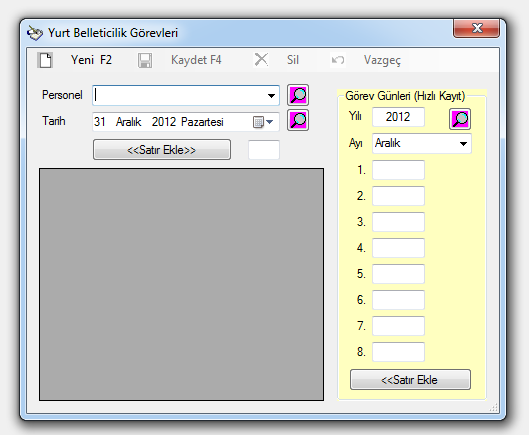Image resolution: width=529 pixels, height=435 pixels.
Task: Click the small box beside <<Satır Ekle>>
Action: click(x=264, y=150)
